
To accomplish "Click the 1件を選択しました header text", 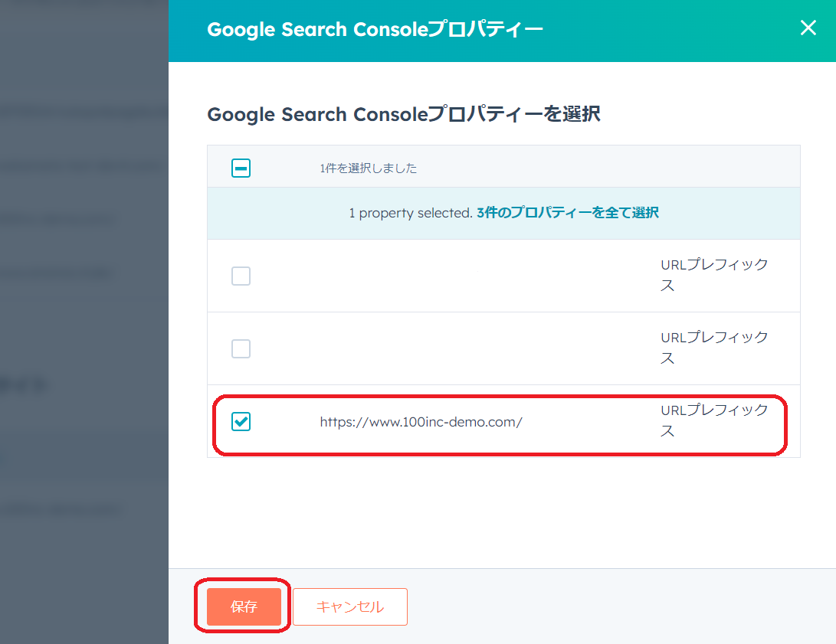I will [x=369, y=168].
